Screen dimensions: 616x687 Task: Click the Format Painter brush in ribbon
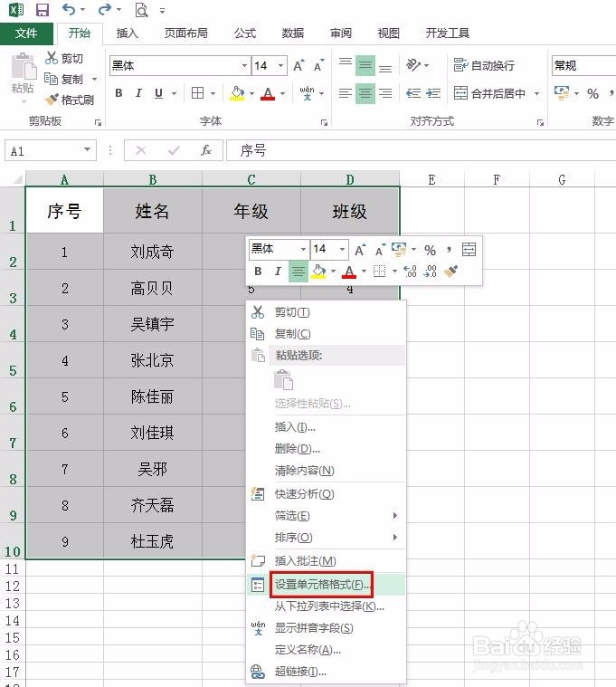52,100
